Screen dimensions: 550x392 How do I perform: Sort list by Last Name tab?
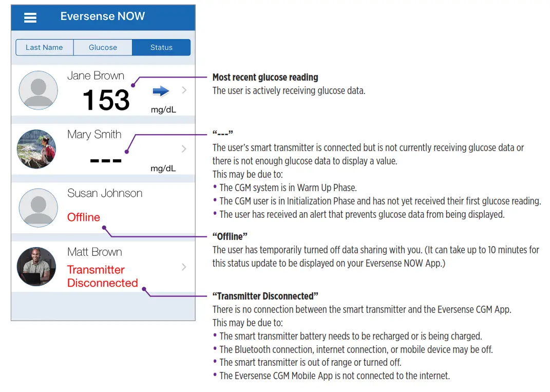click(45, 47)
